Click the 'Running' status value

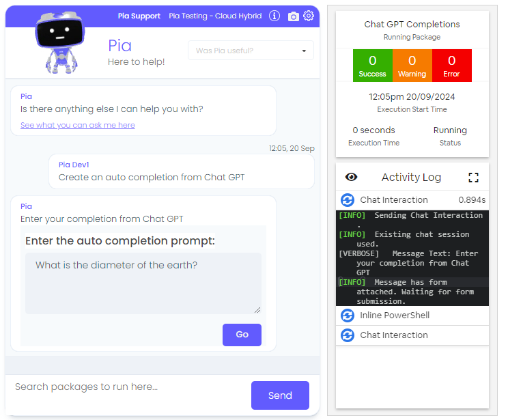coord(450,130)
